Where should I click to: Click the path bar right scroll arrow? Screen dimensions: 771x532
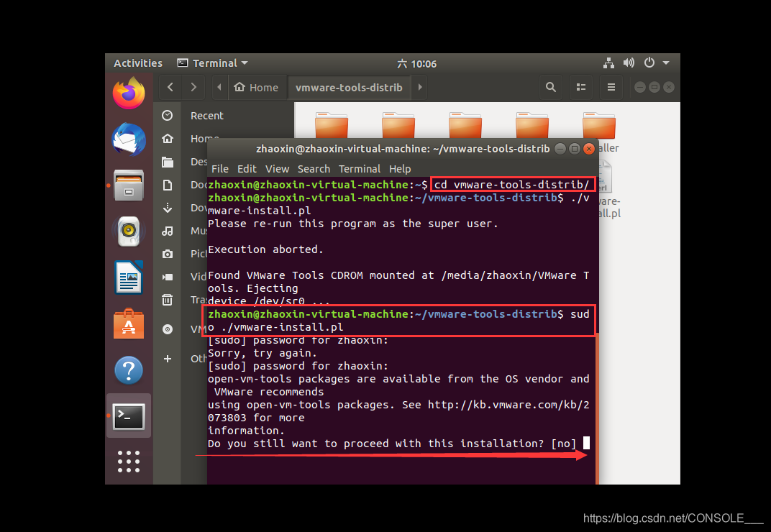tap(420, 87)
